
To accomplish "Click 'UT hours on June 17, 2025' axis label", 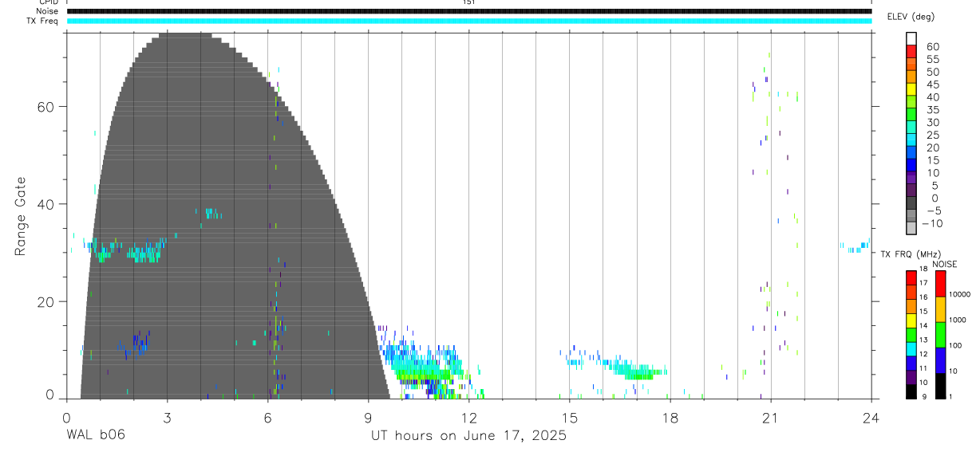I will (468, 435).
